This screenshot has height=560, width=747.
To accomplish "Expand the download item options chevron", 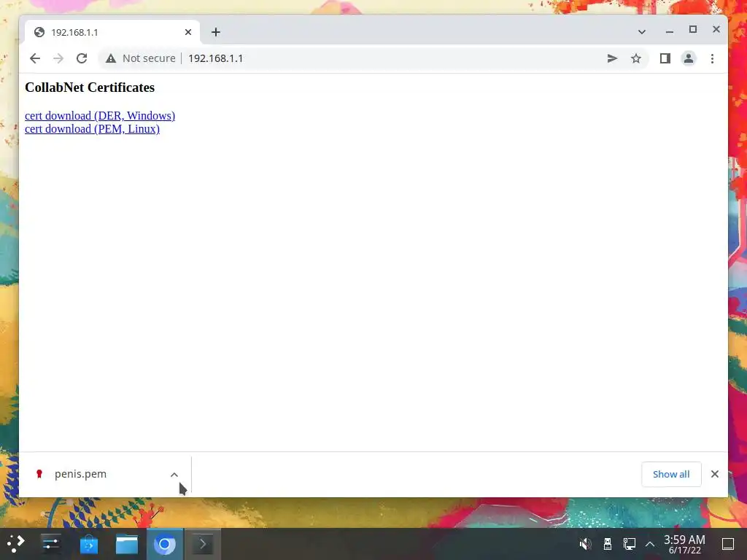I will (174, 475).
